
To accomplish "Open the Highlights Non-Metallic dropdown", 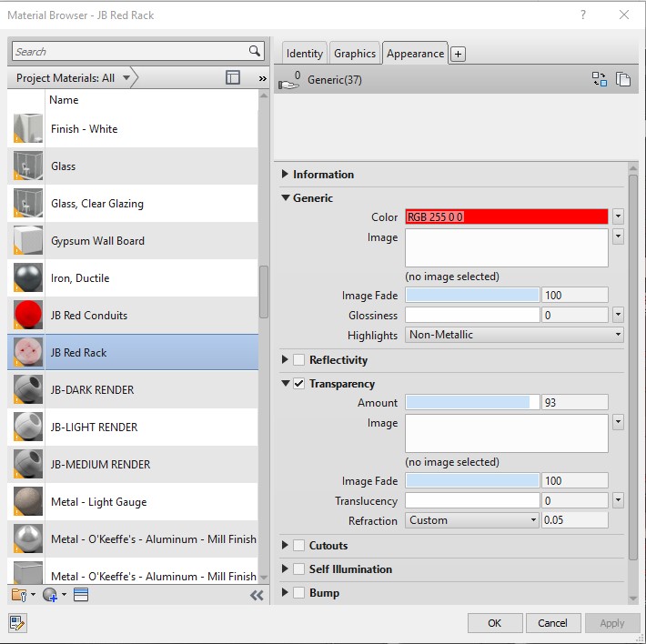I will point(514,335).
